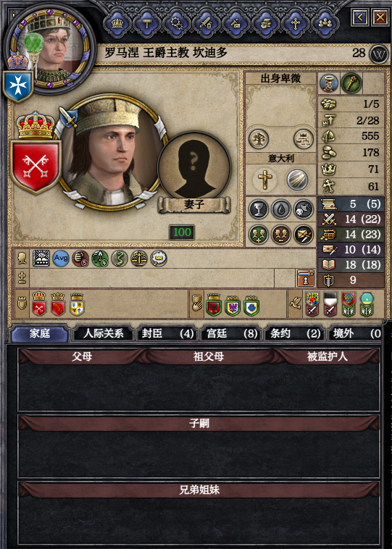The height and width of the screenshot is (549, 392).
Task: Click the family tree icon
Action: (x=259, y=138)
